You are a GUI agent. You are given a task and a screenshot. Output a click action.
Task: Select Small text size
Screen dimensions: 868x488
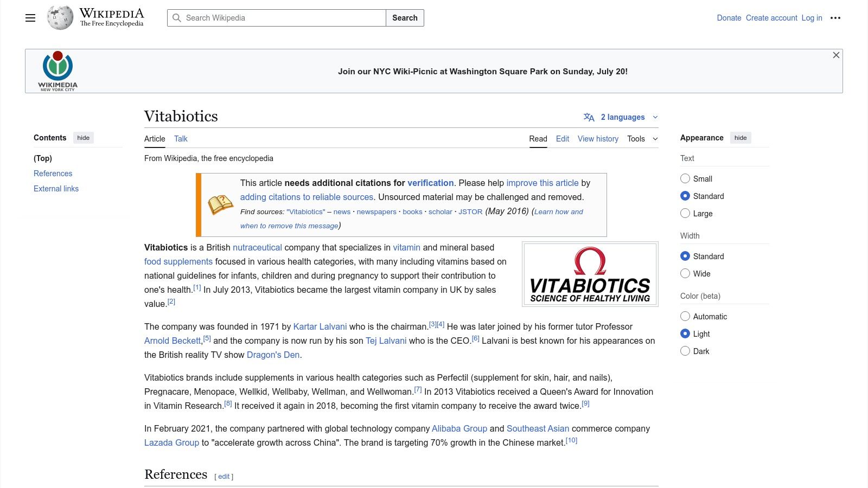(x=685, y=179)
